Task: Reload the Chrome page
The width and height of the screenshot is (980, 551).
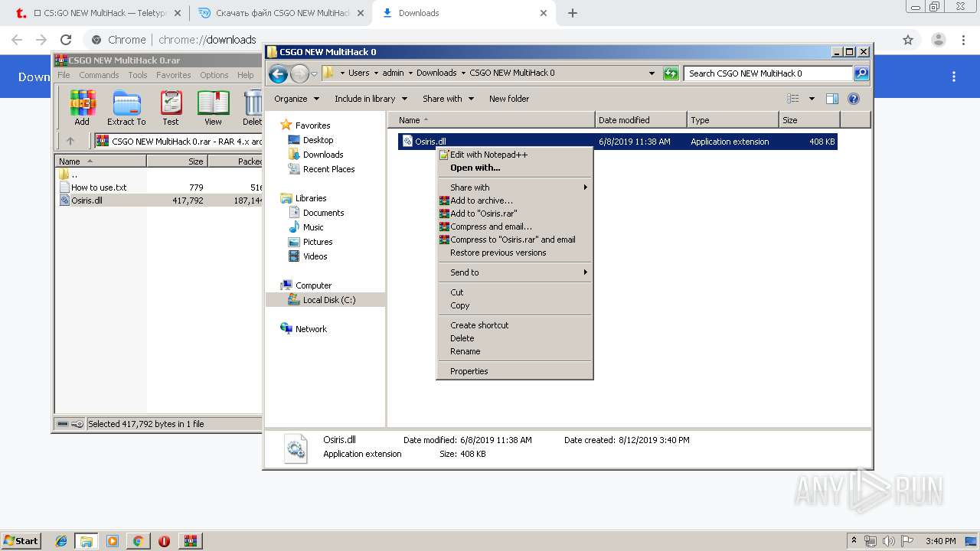Action: [x=66, y=40]
